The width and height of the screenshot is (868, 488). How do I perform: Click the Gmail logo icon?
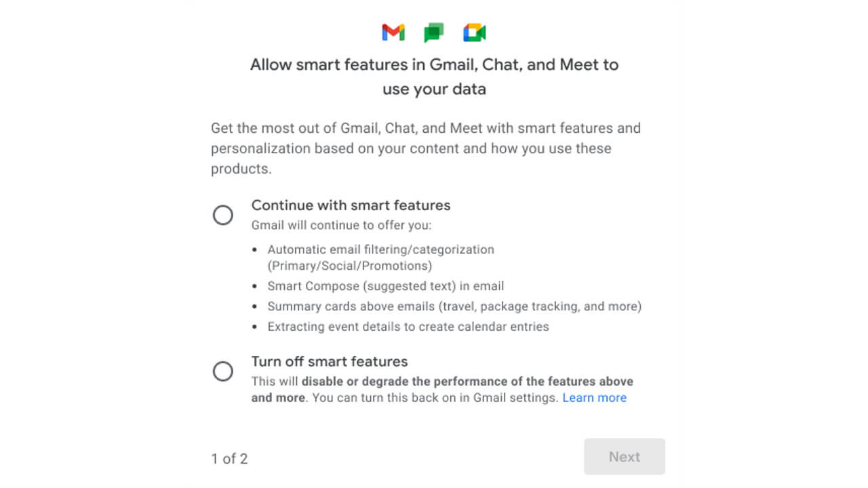click(x=393, y=32)
